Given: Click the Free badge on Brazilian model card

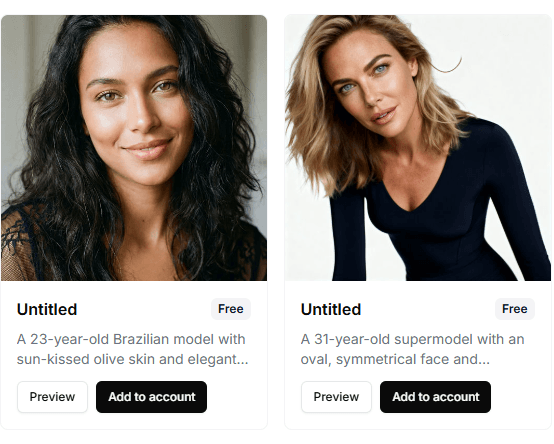Looking at the screenshot, I should point(231,309).
